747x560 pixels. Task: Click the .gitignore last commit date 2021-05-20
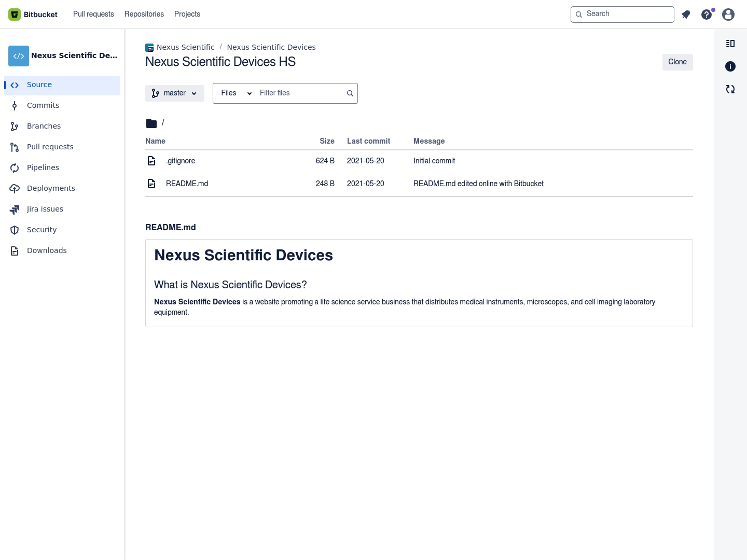coord(366,161)
